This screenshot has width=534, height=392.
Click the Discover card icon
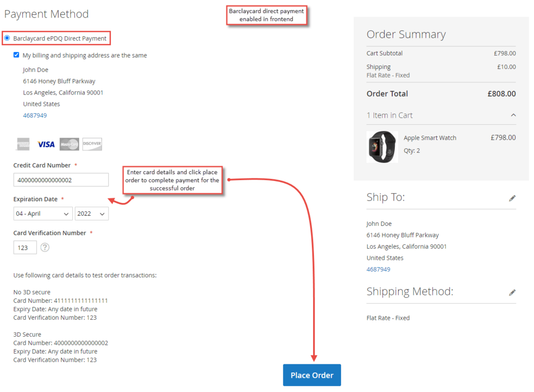pos(92,144)
